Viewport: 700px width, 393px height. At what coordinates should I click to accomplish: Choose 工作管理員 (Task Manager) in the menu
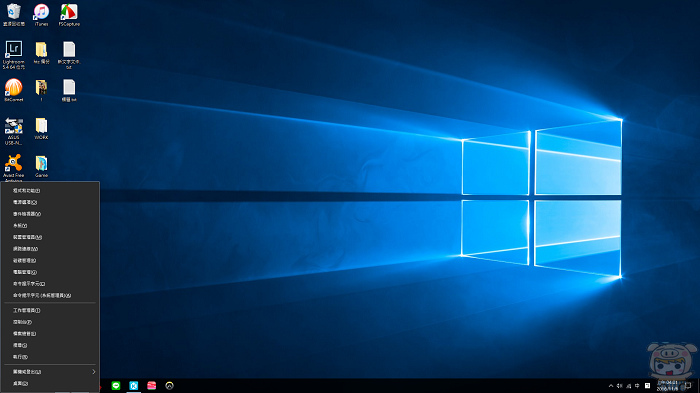(50, 310)
